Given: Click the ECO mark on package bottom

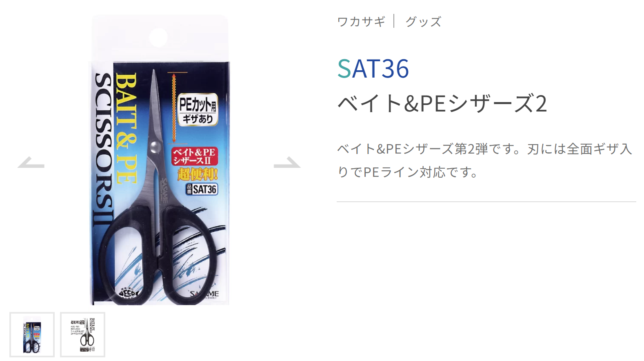Looking at the screenshot, I should pos(130,293).
